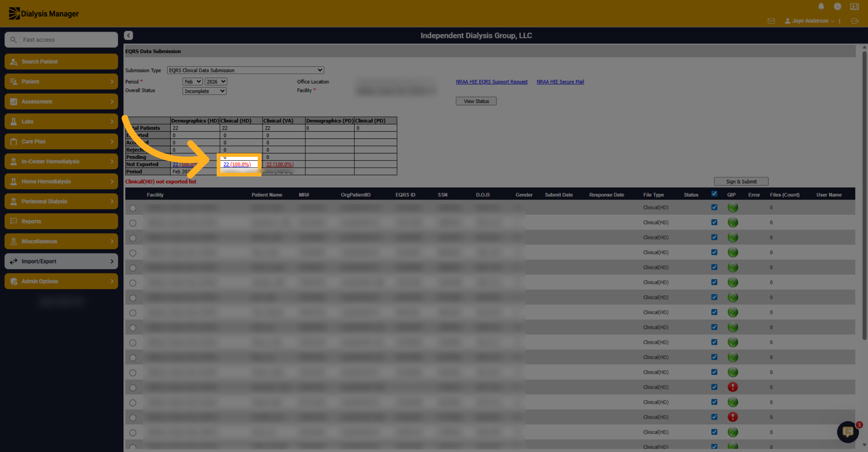The width and height of the screenshot is (868, 452).
Task: Click the Dialysis Manager logo
Action: click(43, 14)
